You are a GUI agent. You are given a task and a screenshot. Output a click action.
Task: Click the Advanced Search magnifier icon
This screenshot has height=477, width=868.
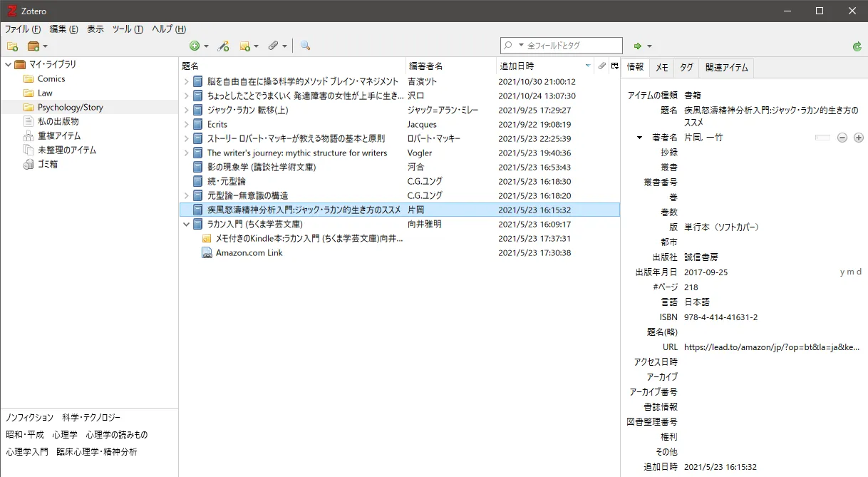(305, 46)
